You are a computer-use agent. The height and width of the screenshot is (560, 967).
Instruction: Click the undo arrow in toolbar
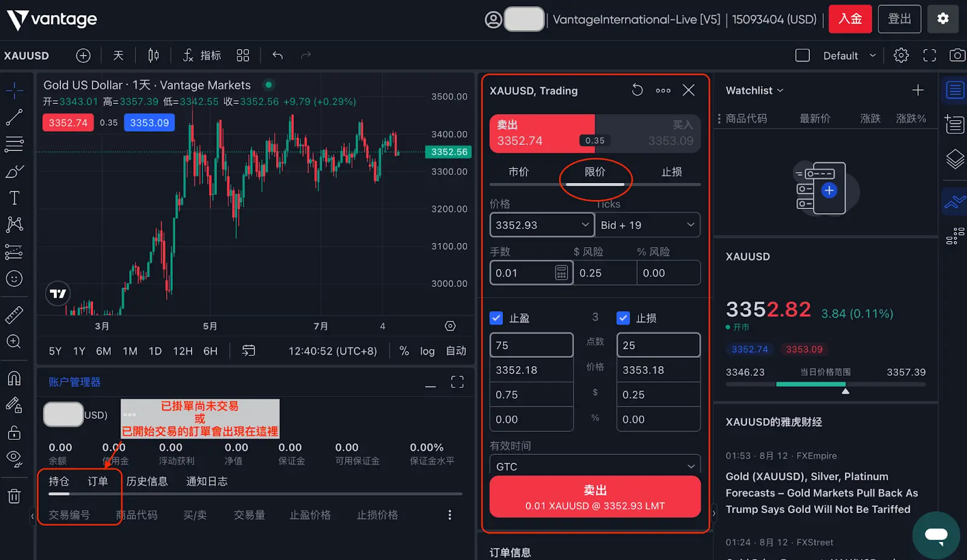click(277, 56)
